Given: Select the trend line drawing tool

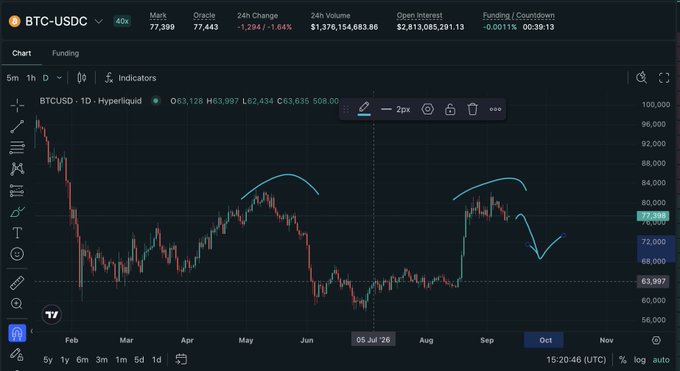Looking at the screenshot, I should 17,126.
